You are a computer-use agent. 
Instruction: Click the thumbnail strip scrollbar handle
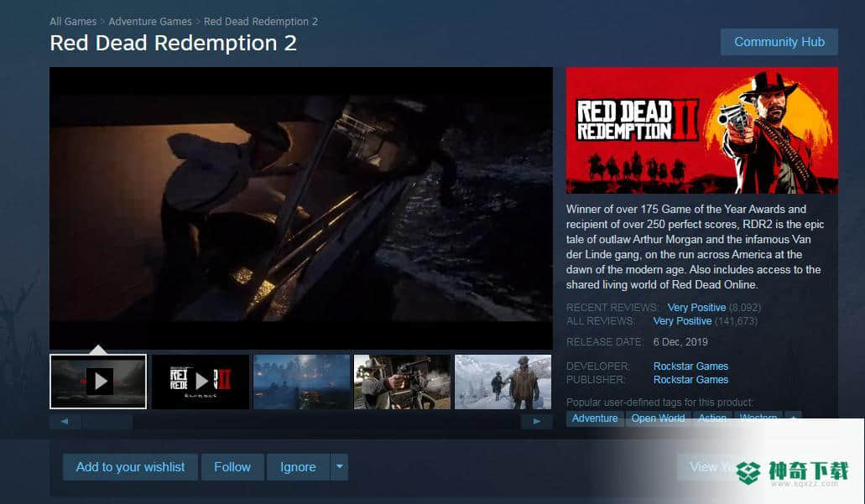point(108,421)
